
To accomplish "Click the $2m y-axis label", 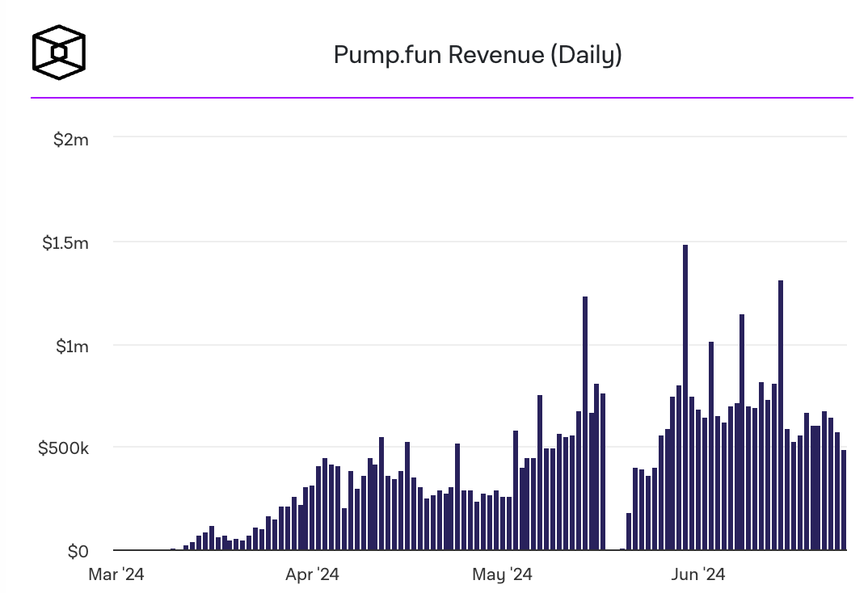I will (70, 139).
